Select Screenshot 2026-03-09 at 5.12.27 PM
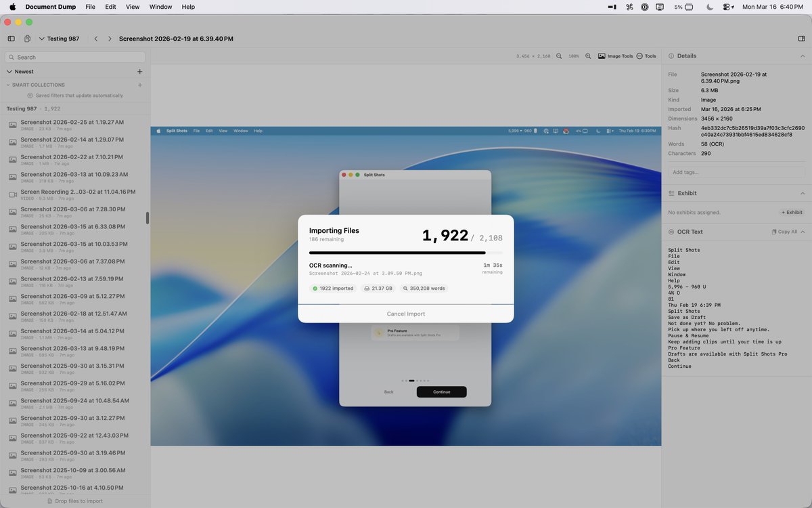 click(x=74, y=299)
